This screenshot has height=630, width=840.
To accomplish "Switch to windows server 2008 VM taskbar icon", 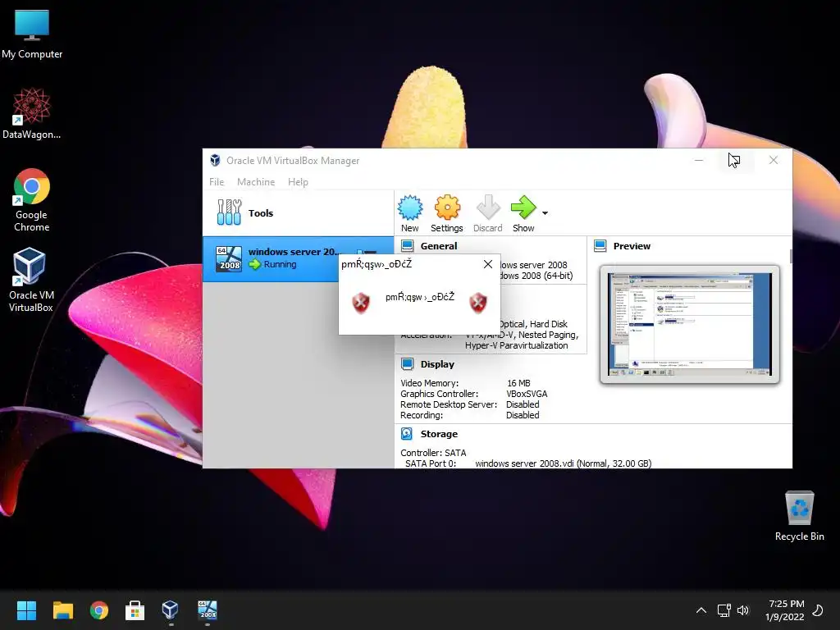I will [x=208, y=610].
